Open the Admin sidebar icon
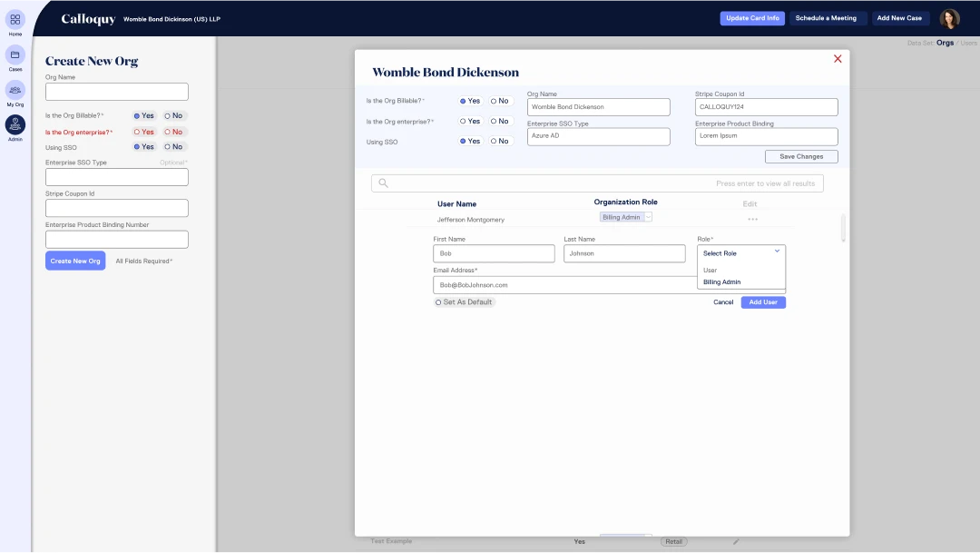 tap(15, 125)
